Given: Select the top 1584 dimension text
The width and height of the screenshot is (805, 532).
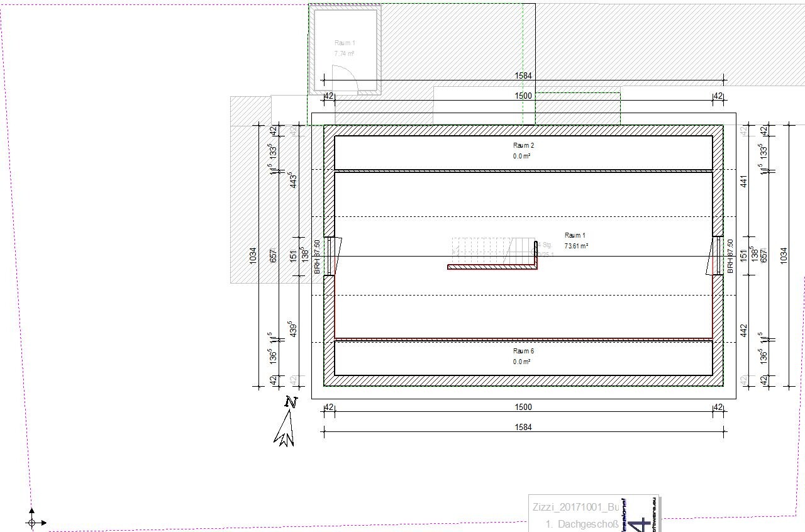Looking at the screenshot, I should click(523, 76).
